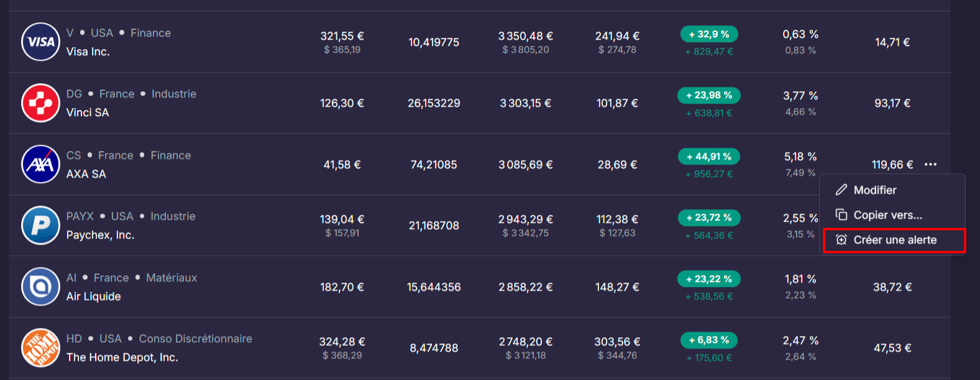This screenshot has width=980, height=380.
Task: Open the Visa Inc. stock name
Action: pyautogui.click(x=88, y=52)
